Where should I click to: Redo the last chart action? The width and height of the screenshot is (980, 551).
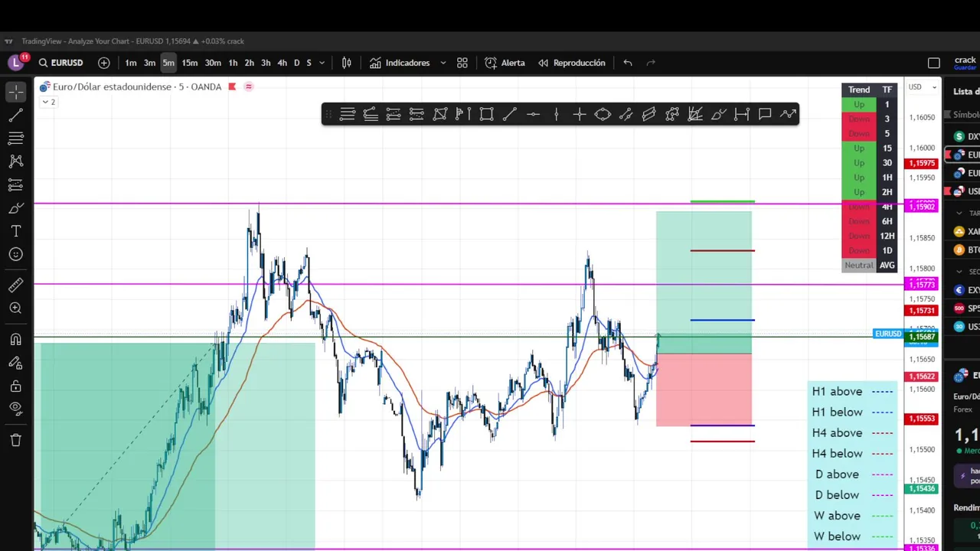tap(651, 63)
